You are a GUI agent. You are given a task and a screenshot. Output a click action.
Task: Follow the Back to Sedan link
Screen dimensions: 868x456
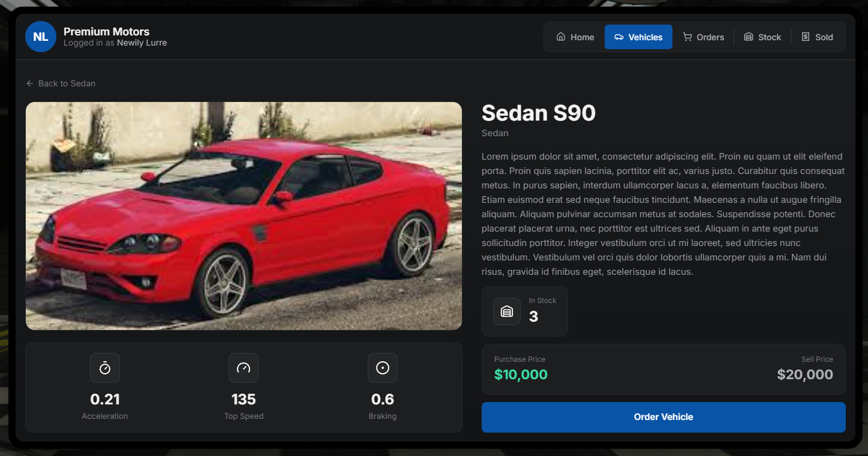point(66,83)
